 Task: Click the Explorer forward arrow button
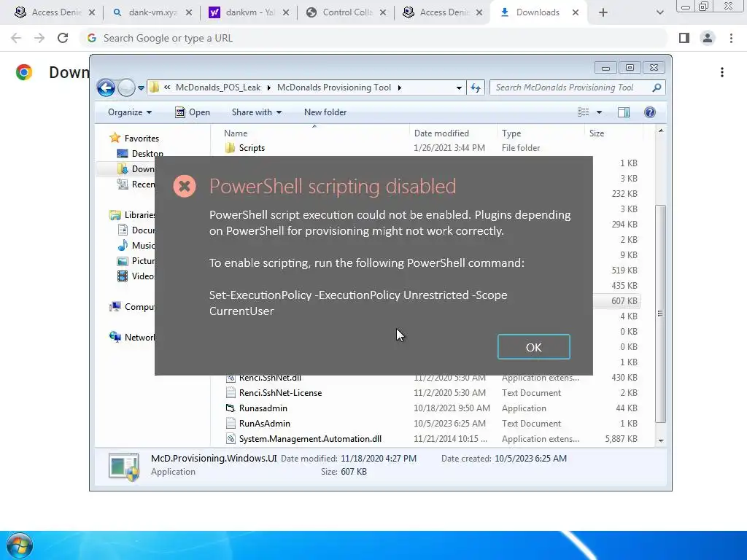click(126, 87)
